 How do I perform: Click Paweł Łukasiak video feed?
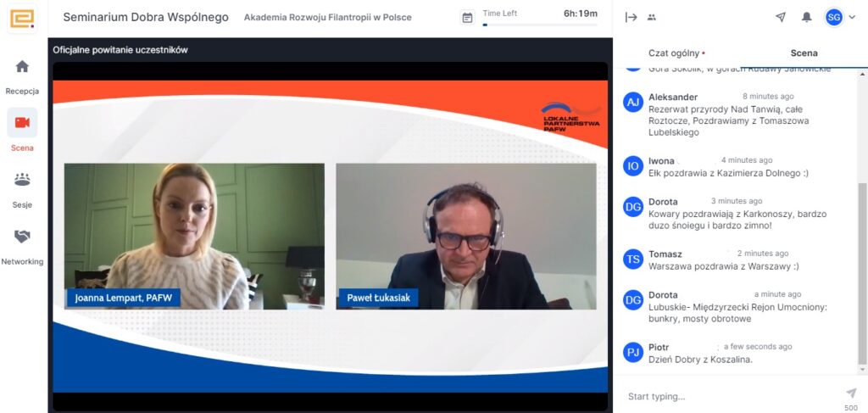pyautogui.click(x=466, y=236)
